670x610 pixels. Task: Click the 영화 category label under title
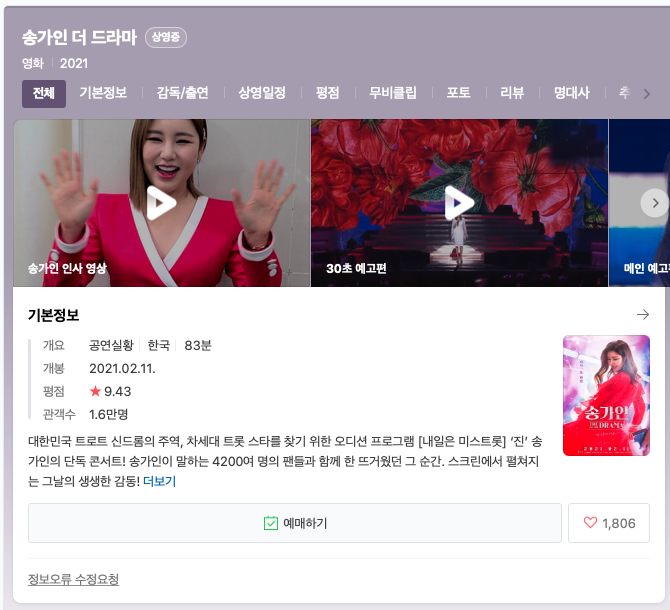[33, 63]
